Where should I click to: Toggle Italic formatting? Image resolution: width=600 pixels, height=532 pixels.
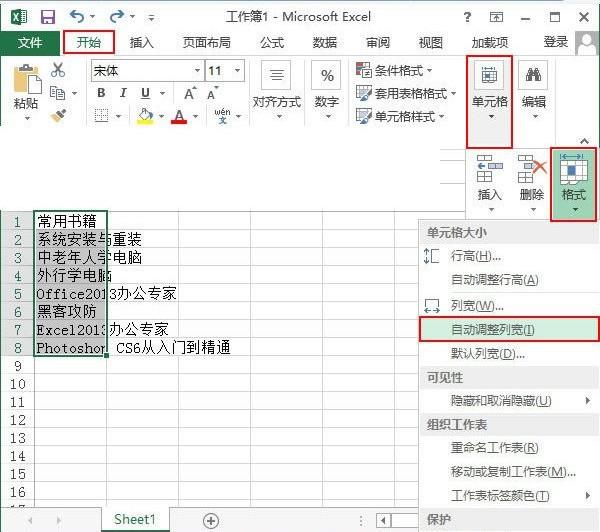(x=123, y=93)
